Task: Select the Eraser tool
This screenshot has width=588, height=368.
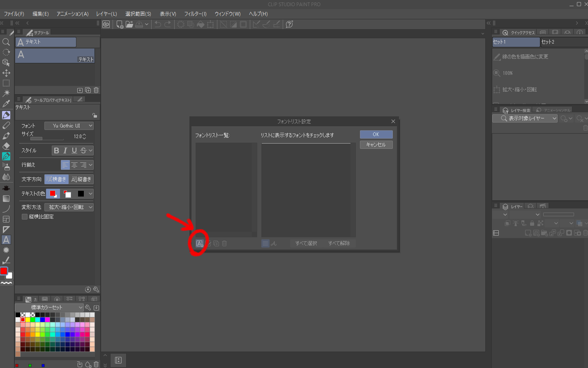Action: 6,146
